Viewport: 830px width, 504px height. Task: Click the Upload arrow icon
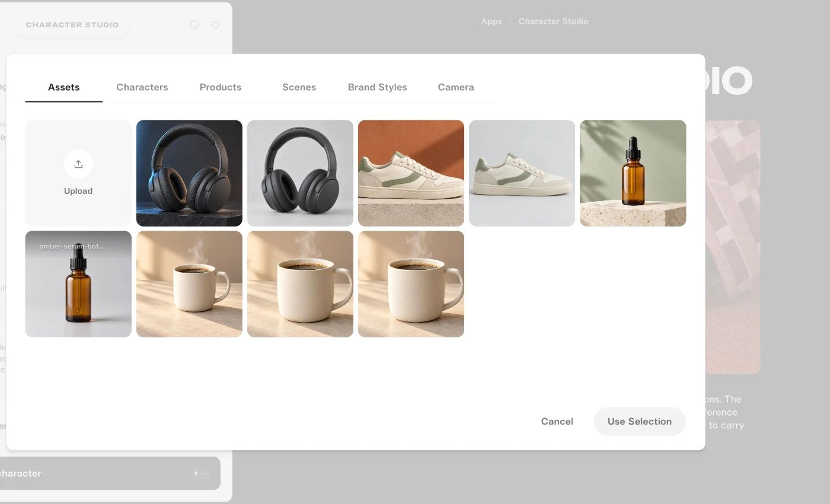(x=78, y=164)
